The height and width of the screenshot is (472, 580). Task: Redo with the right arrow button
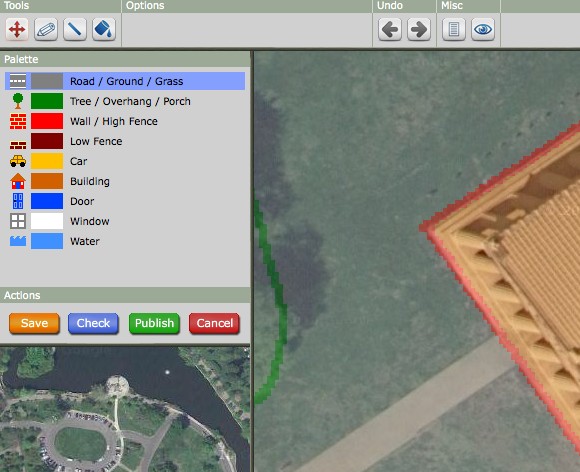point(419,29)
